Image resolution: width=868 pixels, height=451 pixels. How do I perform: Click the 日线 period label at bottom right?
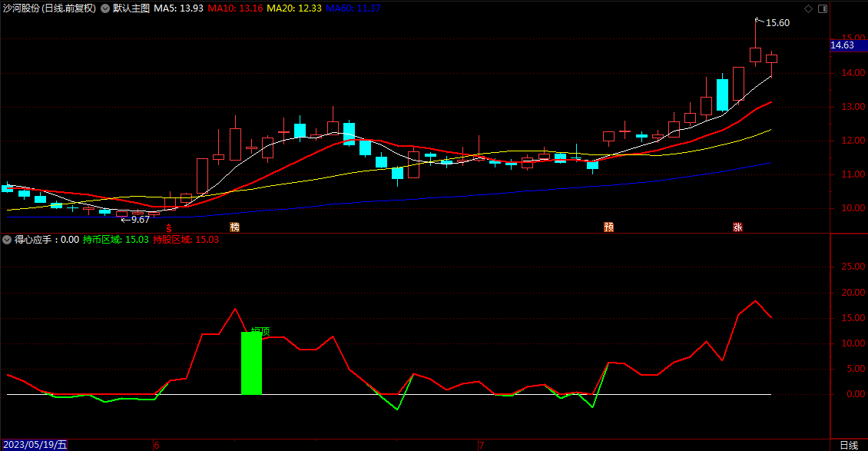849,445
